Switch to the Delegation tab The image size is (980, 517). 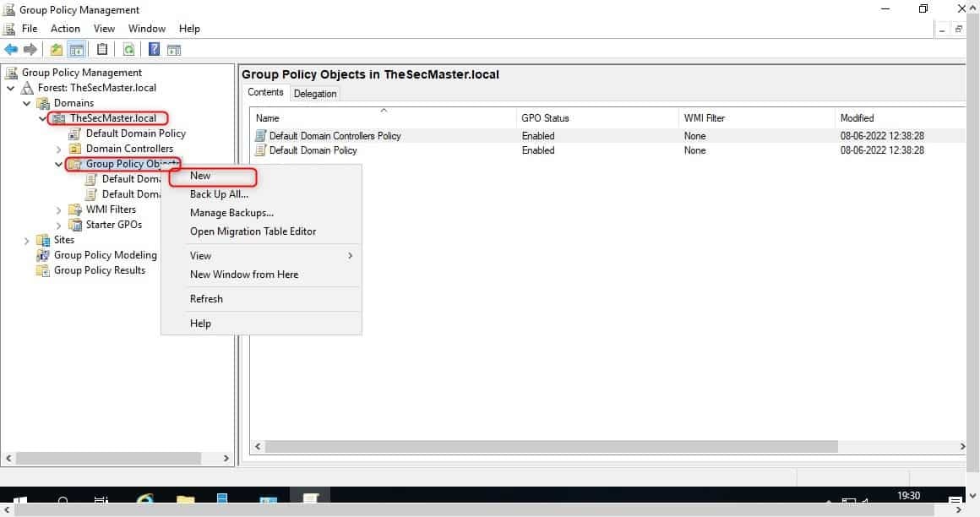click(x=315, y=94)
